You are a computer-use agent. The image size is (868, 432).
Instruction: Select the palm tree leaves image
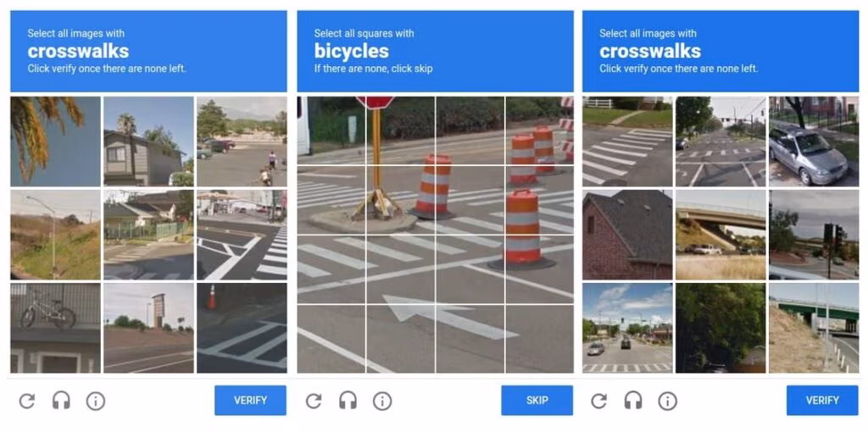(55, 141)
